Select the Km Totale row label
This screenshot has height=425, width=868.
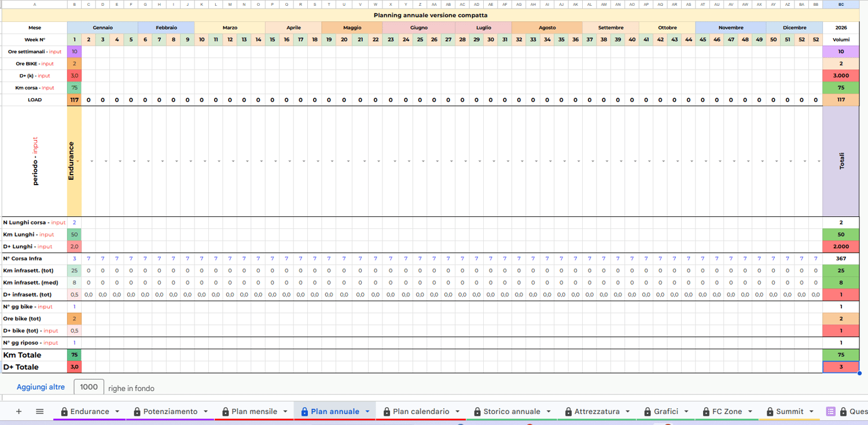[x=35, y=355]
